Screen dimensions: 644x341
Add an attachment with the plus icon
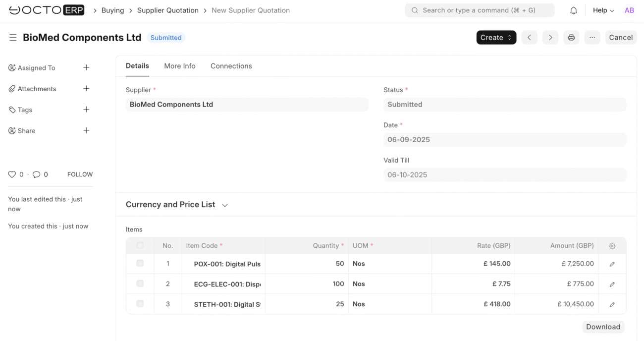pos(86,88)
